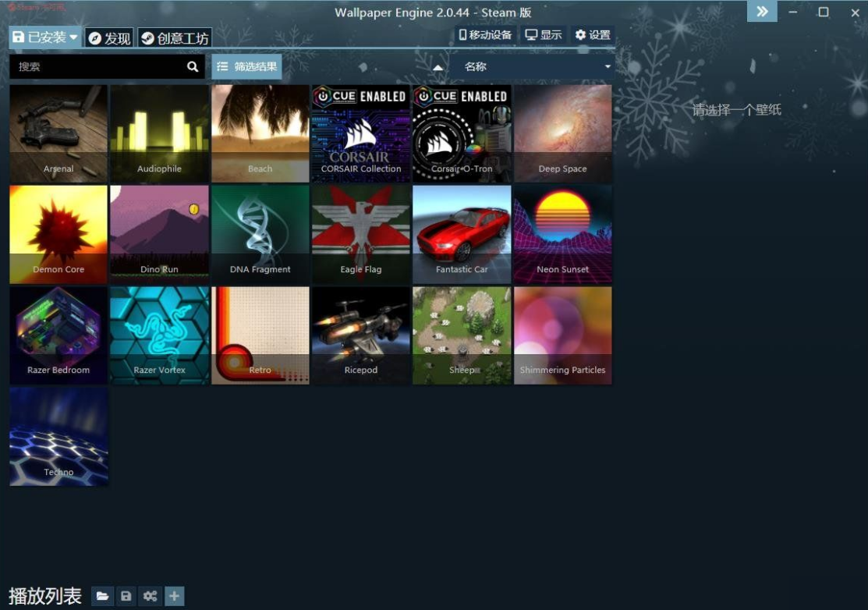The height and width of the screenshot is (610, 868).
Task: Open the Mobile devices (移动设备) button
Action: coord(485,35)
